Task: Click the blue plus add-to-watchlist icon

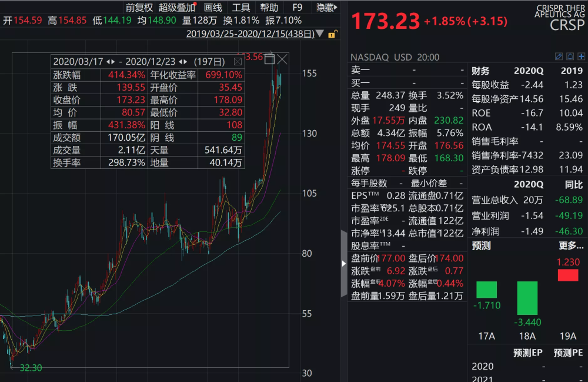Action: click(x=582, y=57)
